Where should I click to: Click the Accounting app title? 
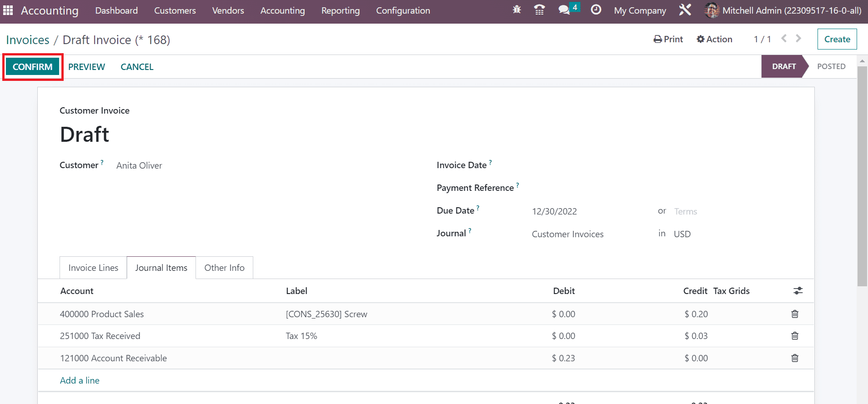(x=50, y=10)
